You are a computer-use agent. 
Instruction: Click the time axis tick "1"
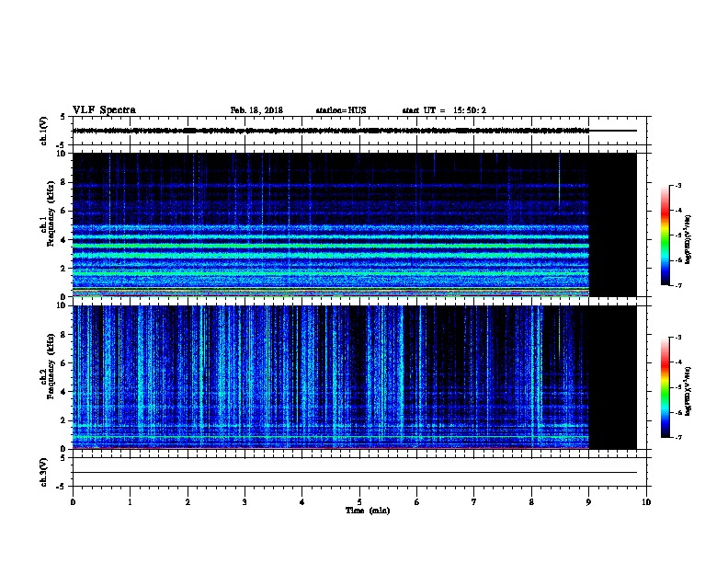point(130,501)
